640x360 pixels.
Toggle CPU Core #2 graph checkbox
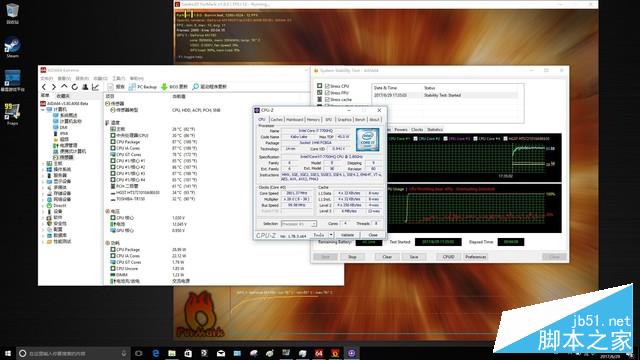416,139
